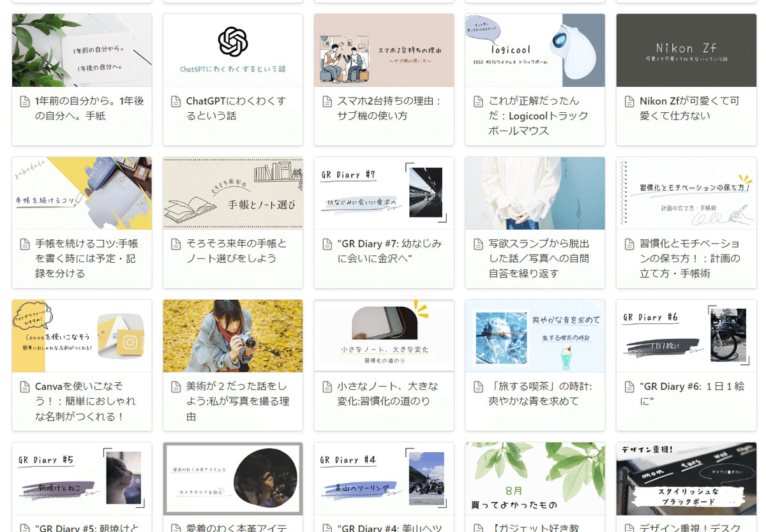Select the GR Diary #5 cat cover thumbnail
The width and height of the screenshot is (766, 532).
[x=82, y=478]
